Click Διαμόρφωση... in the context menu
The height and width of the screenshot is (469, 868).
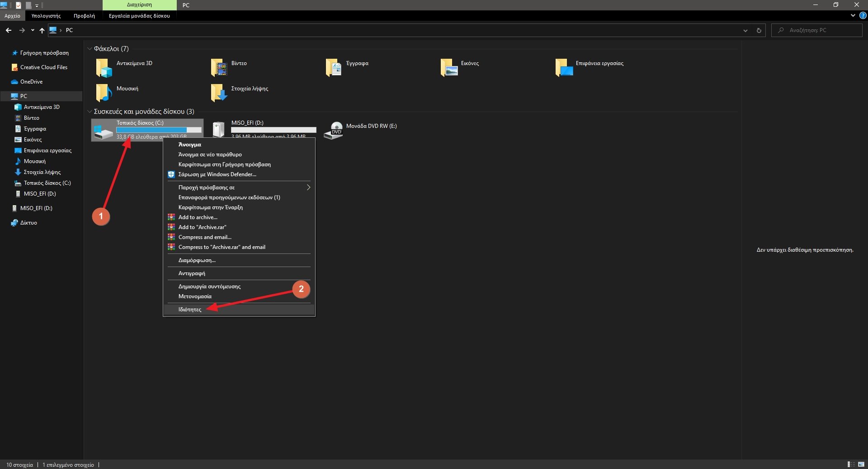click(x=197, y=260)
